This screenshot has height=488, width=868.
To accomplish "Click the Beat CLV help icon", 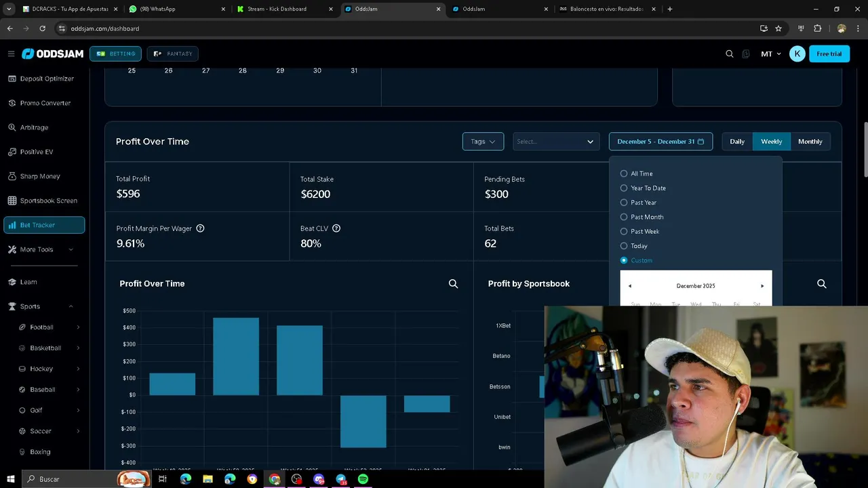I will point(336,228).
